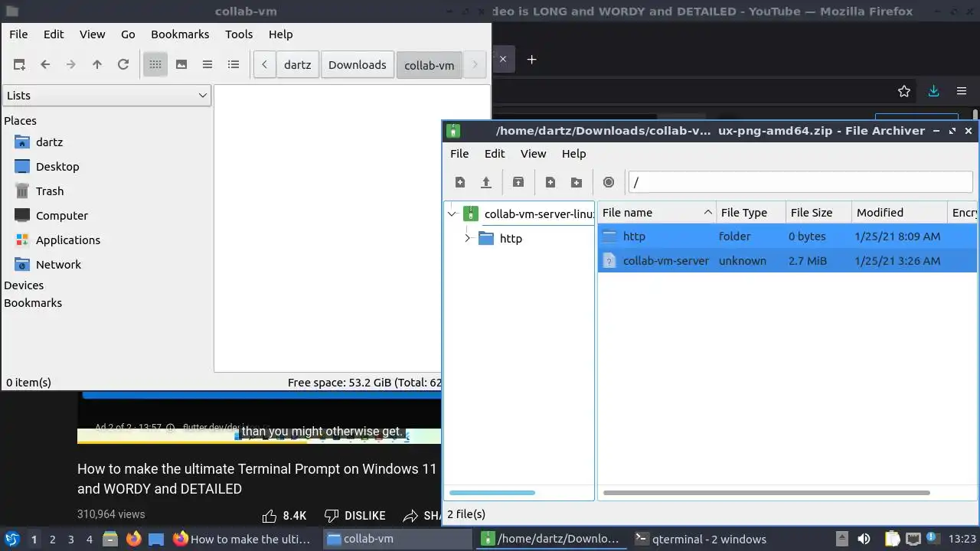Open File Archiver Help menu
Image resolution: width=980 pixels, height=551 pixels.
coord(574,154)
